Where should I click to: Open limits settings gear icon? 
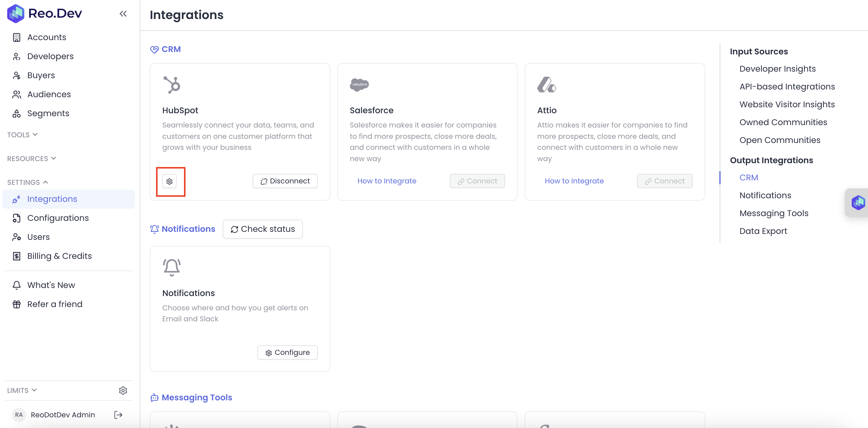pos(123,390)
